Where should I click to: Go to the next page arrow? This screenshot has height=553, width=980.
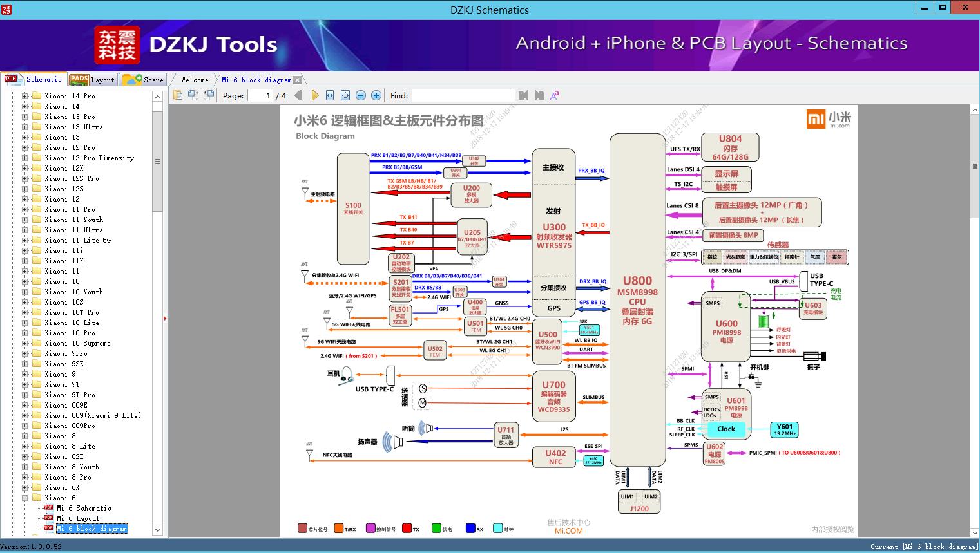pyautogui.click(x=314, y=95)
